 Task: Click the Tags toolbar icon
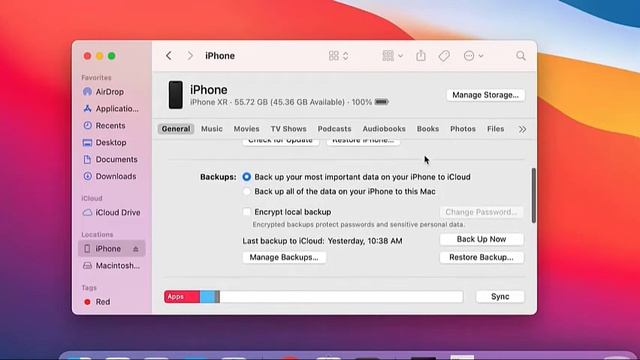point(444,56)
